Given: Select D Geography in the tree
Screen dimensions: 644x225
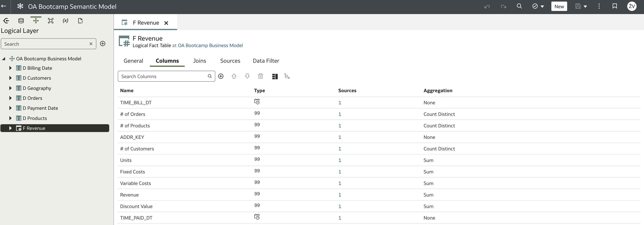Looking at the screenshot, I should (x=37, y=88).
